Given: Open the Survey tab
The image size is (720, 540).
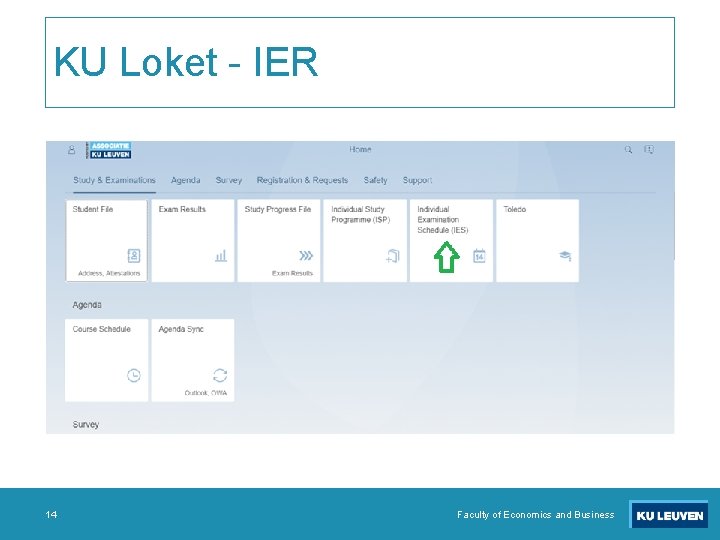Looking at the screenshot, I should (x=229, y=180).
